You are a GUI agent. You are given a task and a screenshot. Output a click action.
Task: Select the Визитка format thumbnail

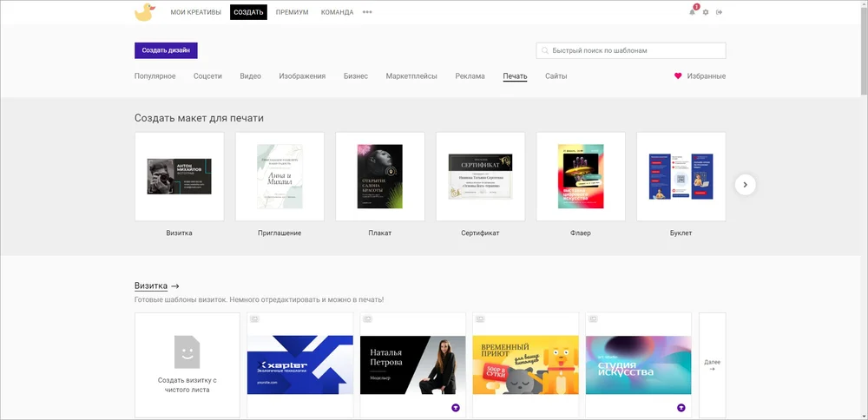(x=180, y=176)
